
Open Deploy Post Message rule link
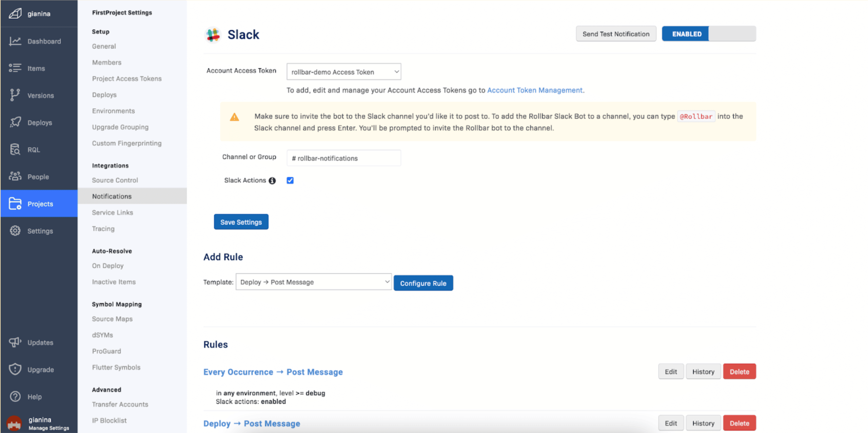[252, 423]
